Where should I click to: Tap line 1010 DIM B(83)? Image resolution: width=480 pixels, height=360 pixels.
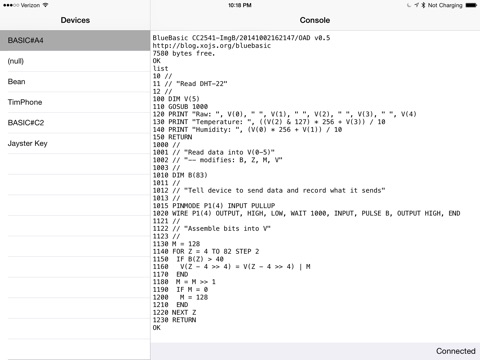tap(180, 175)
